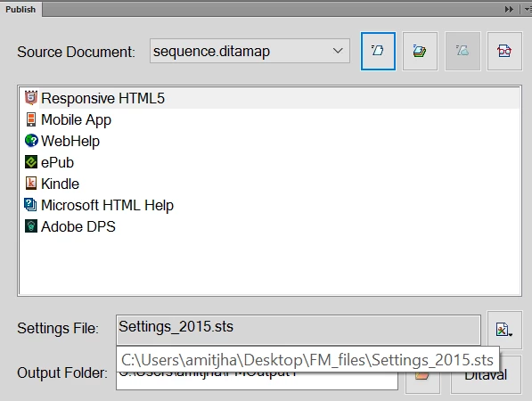Open the Source Document dropdown

[250, 51]
